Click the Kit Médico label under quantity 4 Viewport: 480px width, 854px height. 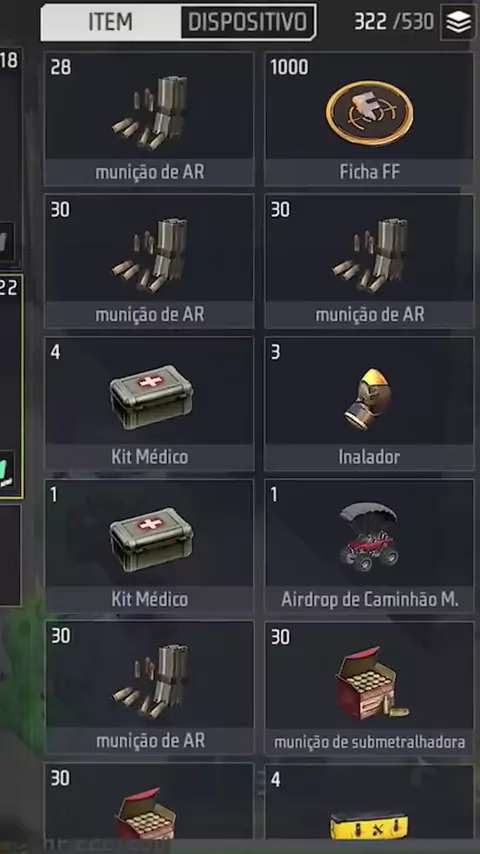[149, 457]
